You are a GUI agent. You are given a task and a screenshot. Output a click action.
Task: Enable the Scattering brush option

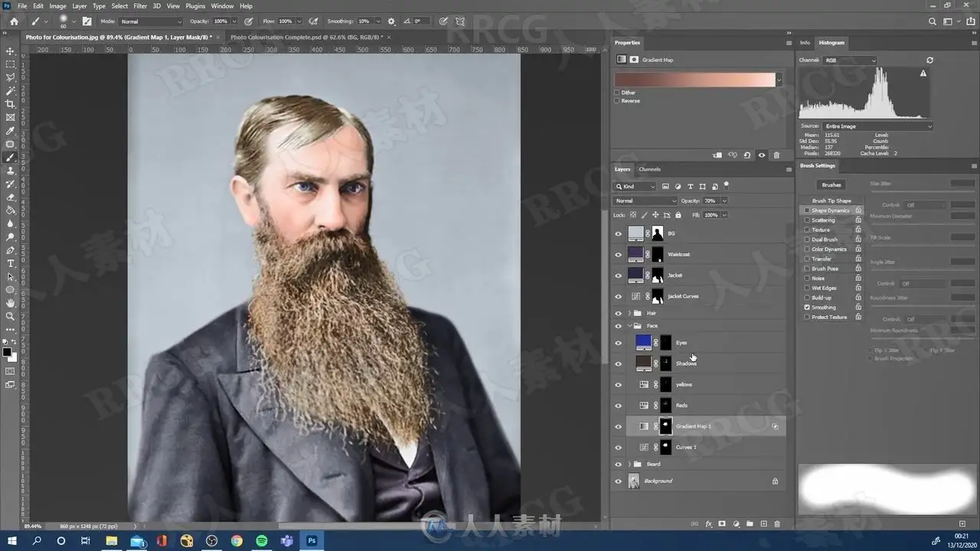[x=807, y=220]
